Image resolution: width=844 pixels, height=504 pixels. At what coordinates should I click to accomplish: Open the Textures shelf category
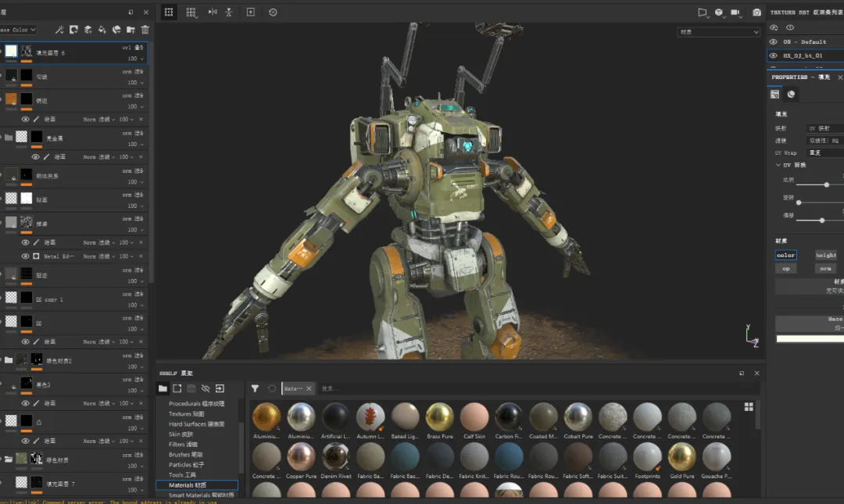(x=185, y=414)
